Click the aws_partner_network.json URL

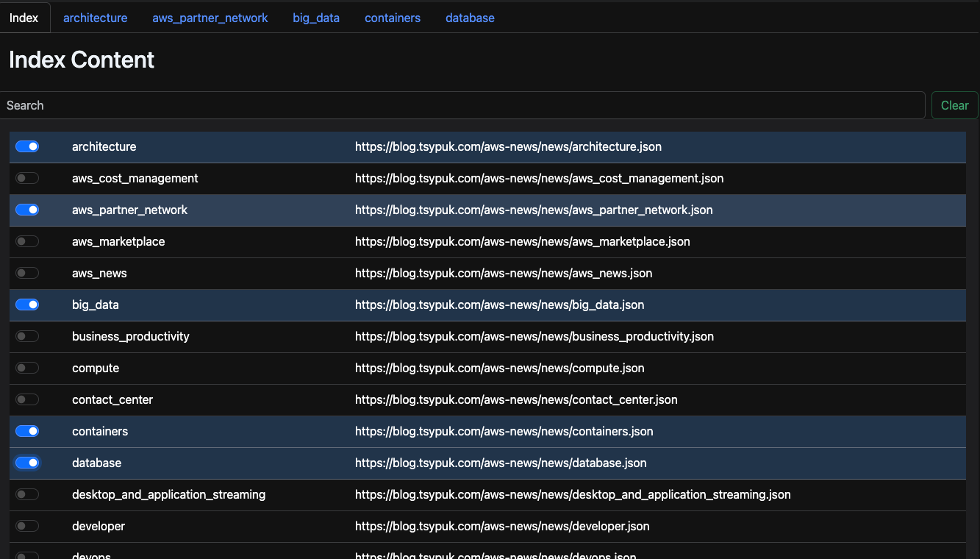click(x=534, y=210)
